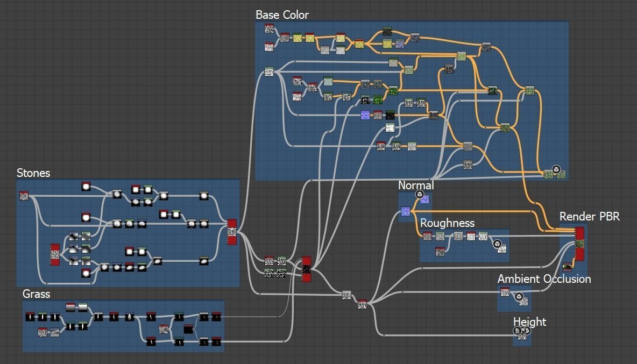Click the tall red node feeding Base Color
The image size is (637, 364).
pos(306,269)
